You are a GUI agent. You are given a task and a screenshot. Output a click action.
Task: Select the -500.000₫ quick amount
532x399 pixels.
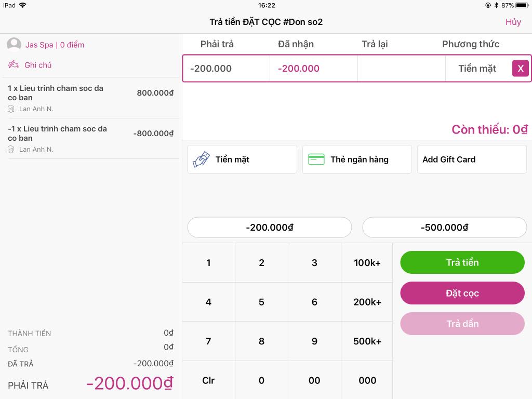pos(444,228)
